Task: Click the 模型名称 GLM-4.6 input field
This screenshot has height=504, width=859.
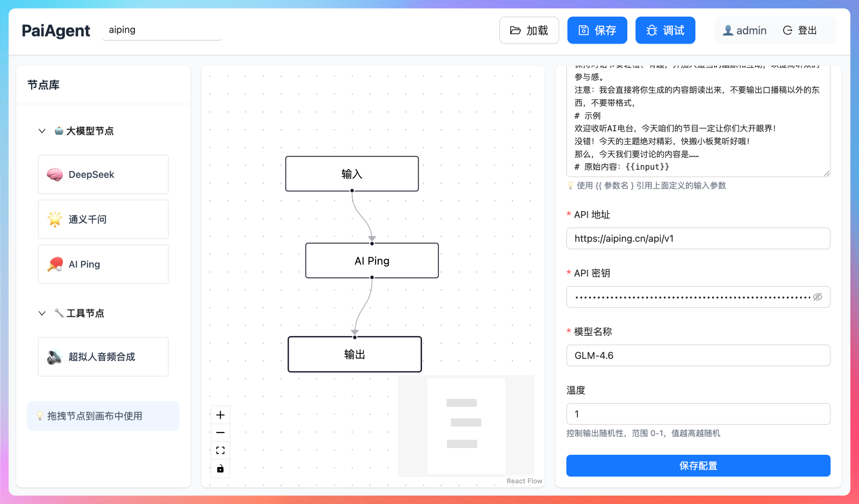Action: pos(698,355)
